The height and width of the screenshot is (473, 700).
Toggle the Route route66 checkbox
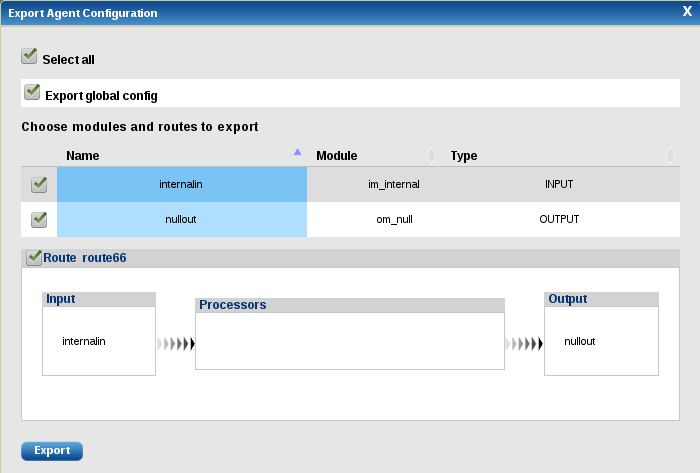coord(34,258)
